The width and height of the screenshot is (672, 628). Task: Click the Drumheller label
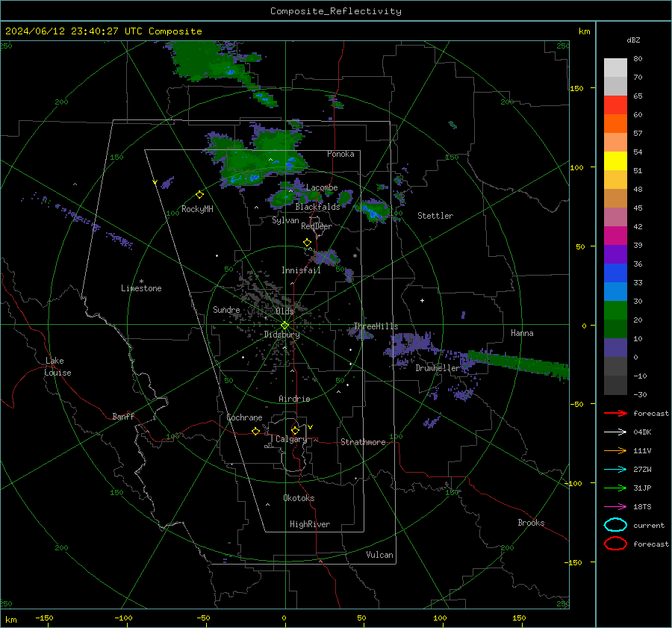pyautogui.click(x=437, y=368)
